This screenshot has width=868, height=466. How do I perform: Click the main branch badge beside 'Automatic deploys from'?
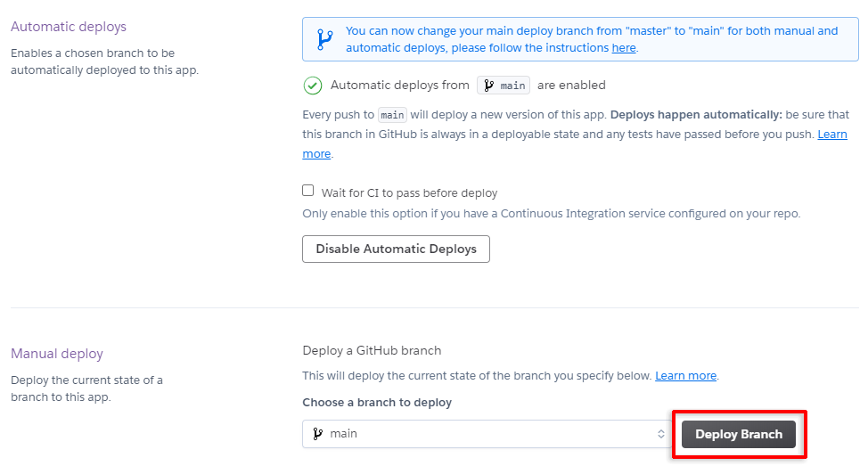click(x=504, y=86)
